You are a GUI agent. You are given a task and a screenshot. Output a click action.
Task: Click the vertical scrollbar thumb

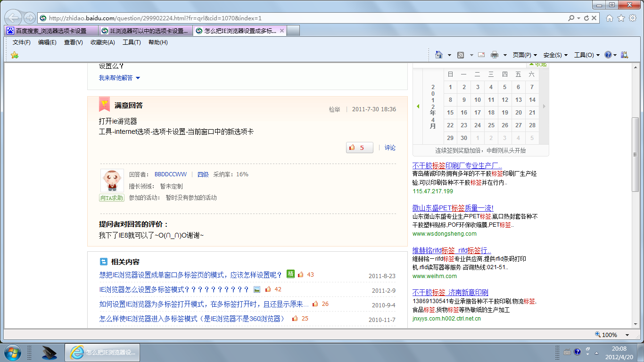click(x=635, y=153)
